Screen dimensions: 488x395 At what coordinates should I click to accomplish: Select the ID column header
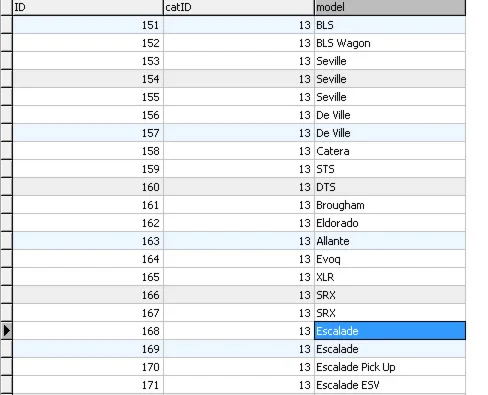coord(88,7)
